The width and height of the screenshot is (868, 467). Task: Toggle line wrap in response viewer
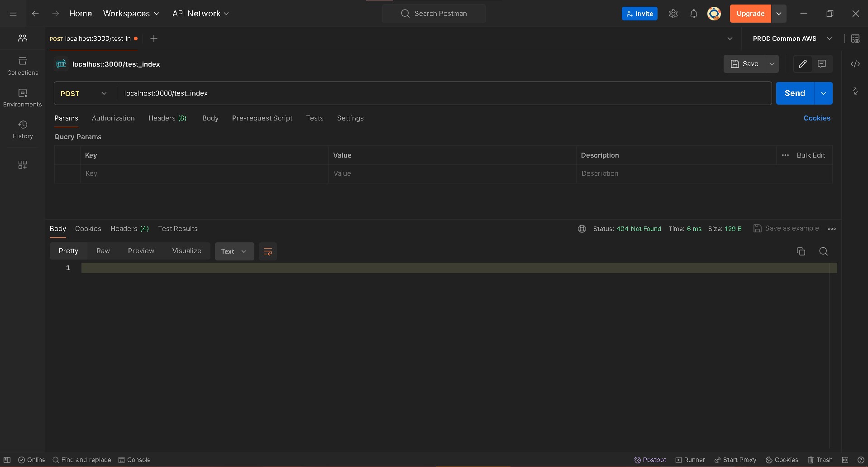click(267, 251)
